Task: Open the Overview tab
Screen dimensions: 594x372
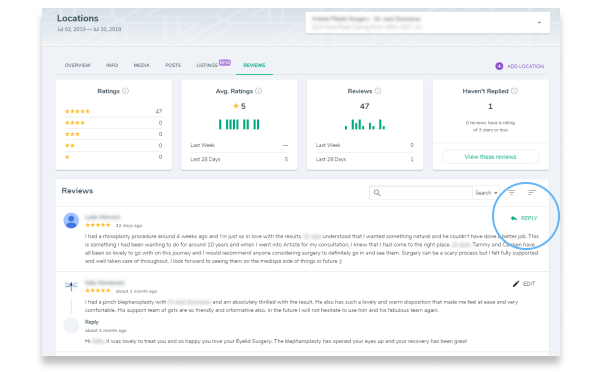Action: point(78,65)
